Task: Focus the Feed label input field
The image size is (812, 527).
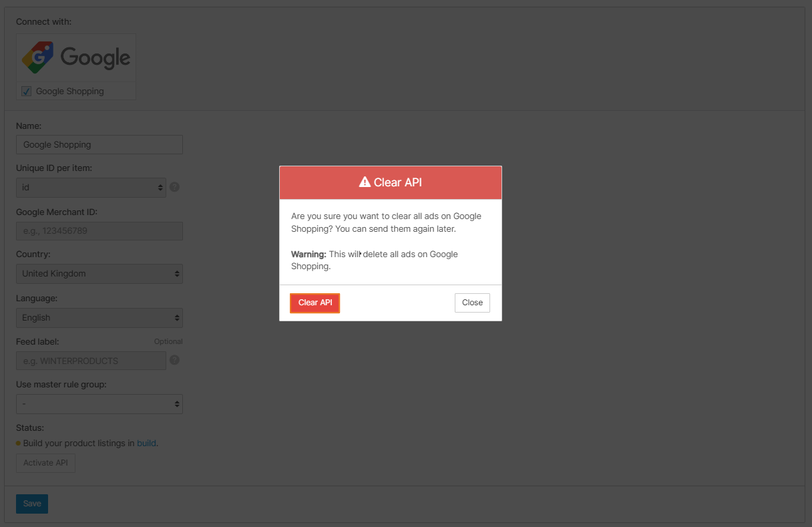Action: [91, 361]
